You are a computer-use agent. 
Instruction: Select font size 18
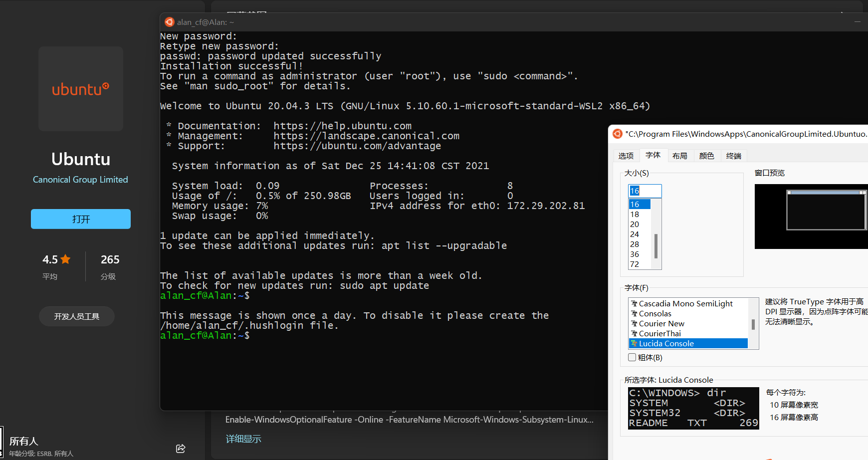coord(640,214)
